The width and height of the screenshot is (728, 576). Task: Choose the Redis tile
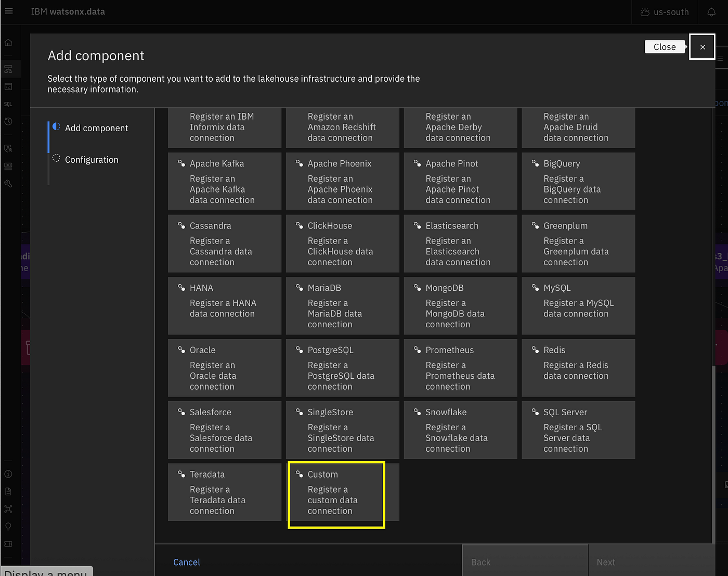click(x=578, y=368)
